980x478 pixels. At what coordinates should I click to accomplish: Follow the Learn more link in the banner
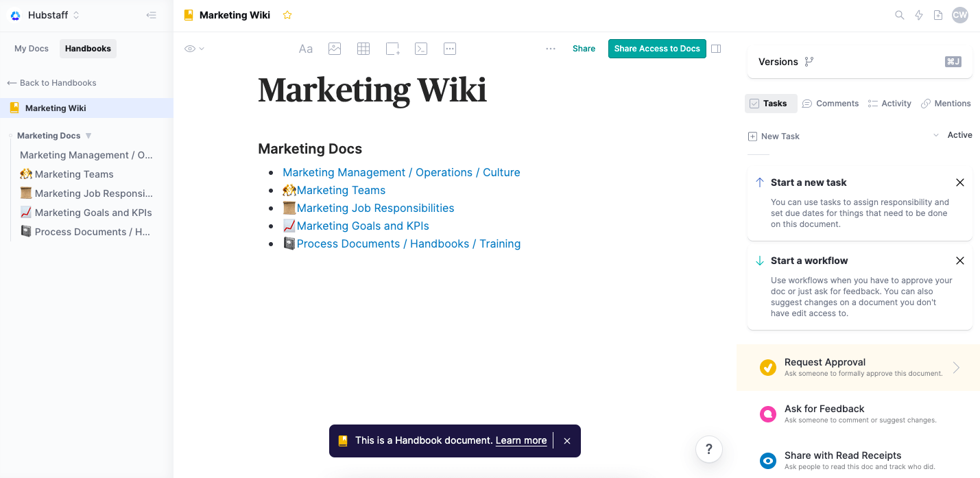click(x=521, y=440)
